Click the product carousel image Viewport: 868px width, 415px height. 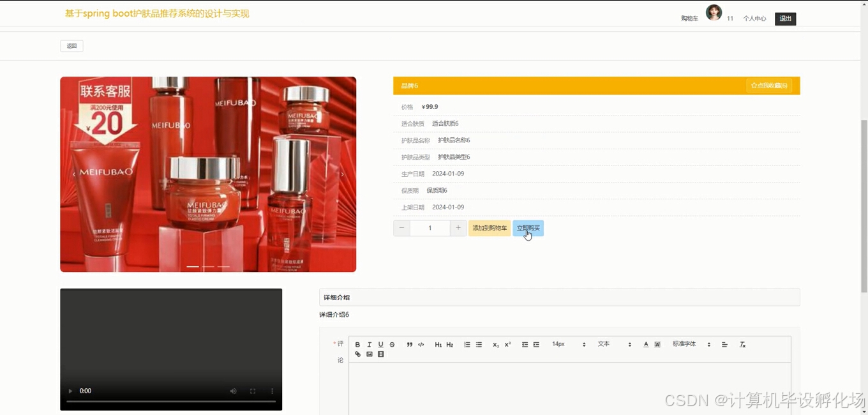tap(208, 174)
